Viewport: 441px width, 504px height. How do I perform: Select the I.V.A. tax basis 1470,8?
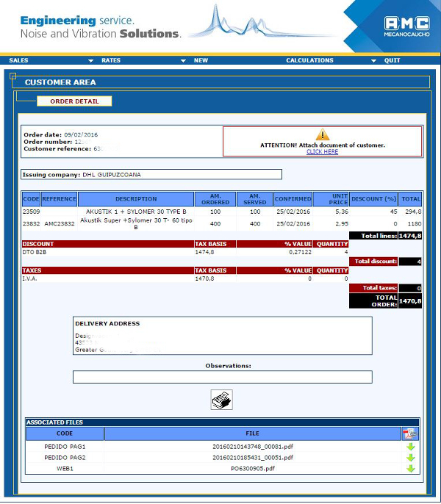pos(204,278)
